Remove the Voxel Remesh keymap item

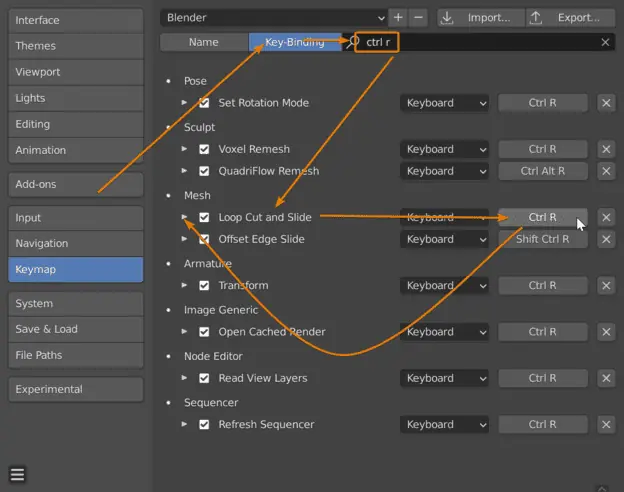click(x=606, y=149)
